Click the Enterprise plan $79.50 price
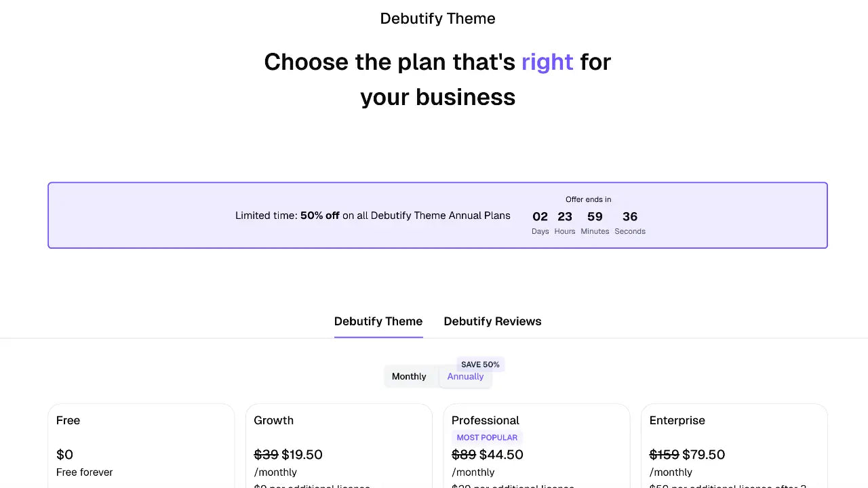 705,454
